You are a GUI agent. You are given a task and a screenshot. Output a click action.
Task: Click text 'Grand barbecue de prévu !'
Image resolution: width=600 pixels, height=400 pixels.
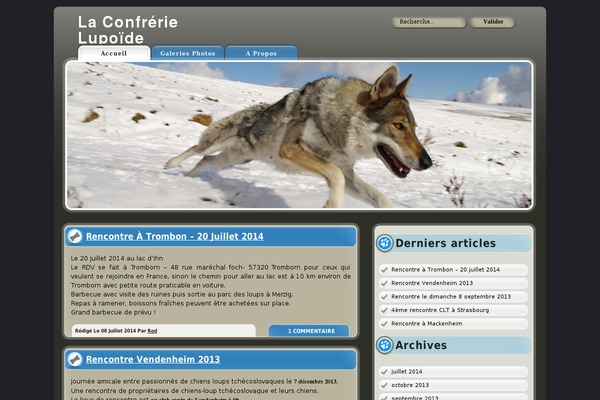pos(113,312)
